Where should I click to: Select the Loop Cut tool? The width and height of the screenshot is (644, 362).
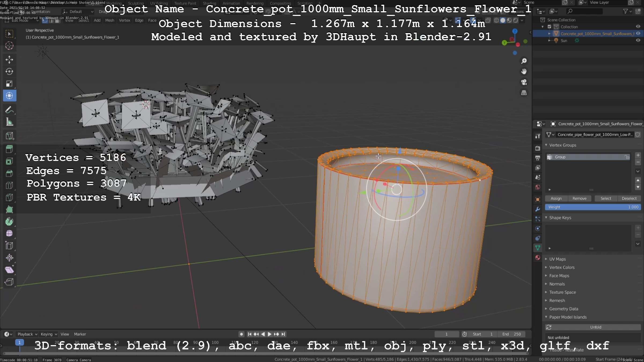9,185
